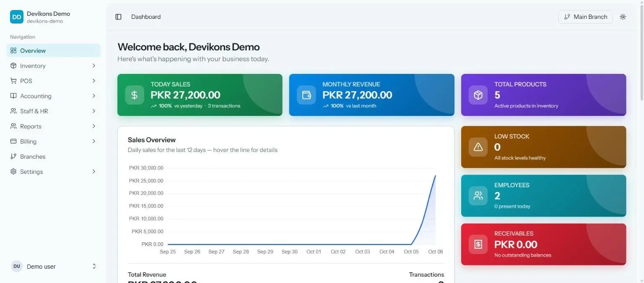Click the trend arrow in Today Sales
644x283 pixels.
click(x=154, y=106)
